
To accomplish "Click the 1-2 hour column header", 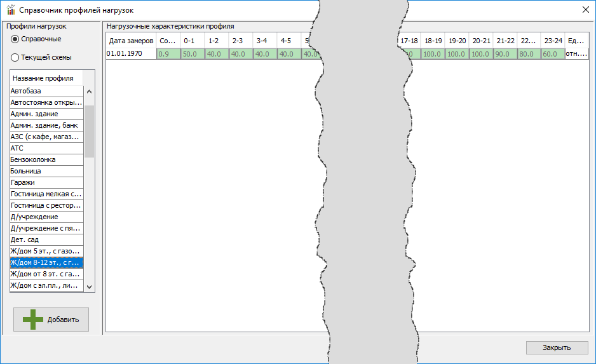I will (217, 41).
